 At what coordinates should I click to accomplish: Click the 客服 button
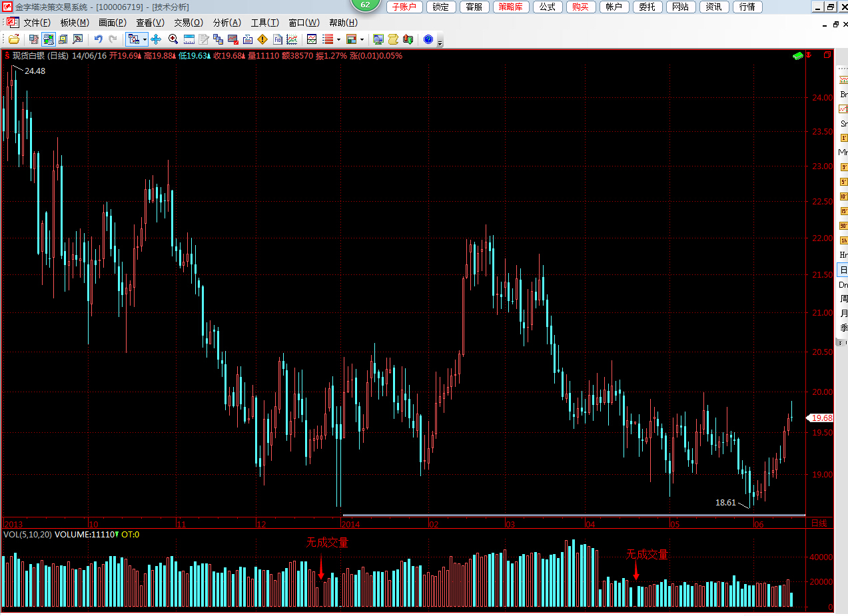point(474,7)
